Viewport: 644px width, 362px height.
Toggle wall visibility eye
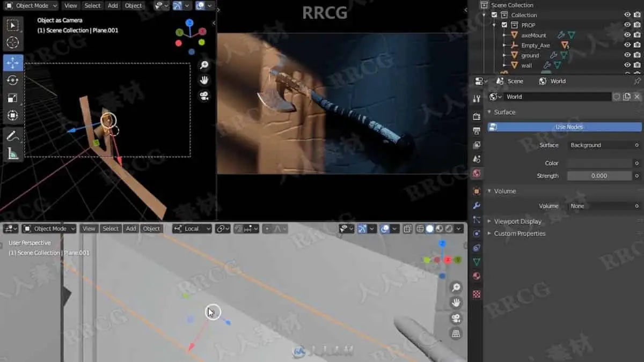point(627,65)
